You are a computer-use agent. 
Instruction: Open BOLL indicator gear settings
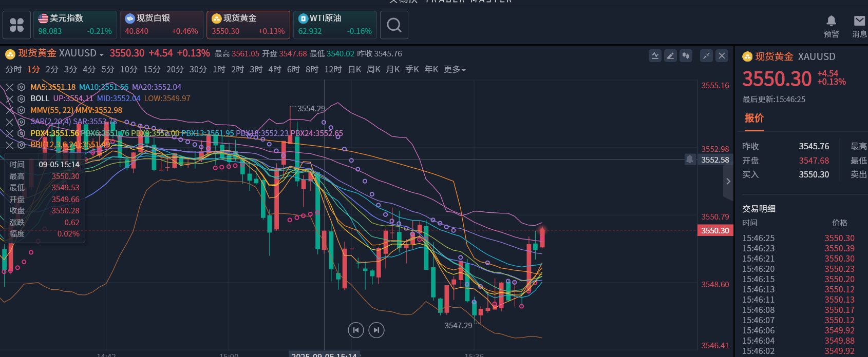[x=22, y=98]
